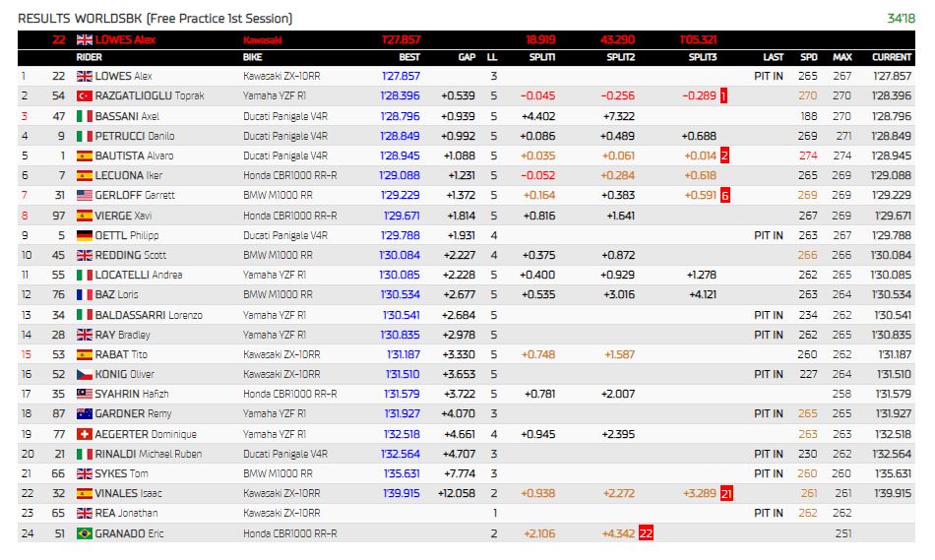Select rider name BAUTISTA Alvaro

pyautogui.click(x=134, y=156)
